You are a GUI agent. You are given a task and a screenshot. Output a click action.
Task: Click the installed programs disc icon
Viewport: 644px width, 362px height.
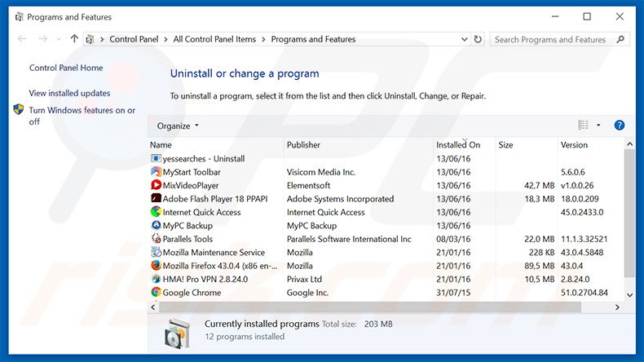point(178,333)
